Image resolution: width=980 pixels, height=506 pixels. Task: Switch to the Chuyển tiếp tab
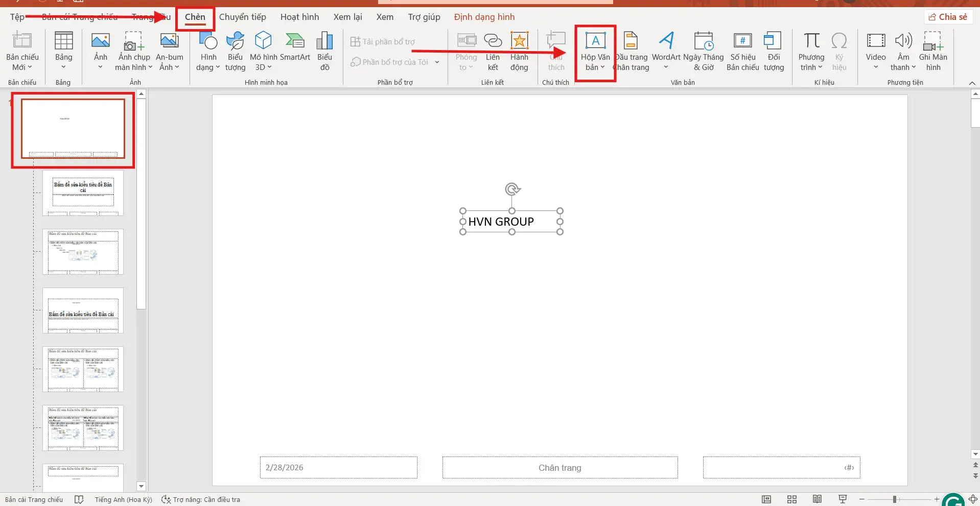pos(243,17)
